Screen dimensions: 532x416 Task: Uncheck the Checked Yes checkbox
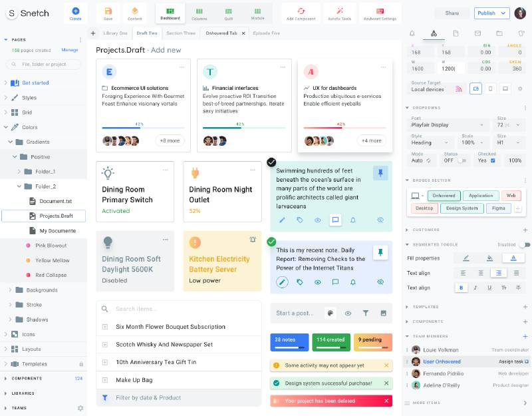point(493,160)
